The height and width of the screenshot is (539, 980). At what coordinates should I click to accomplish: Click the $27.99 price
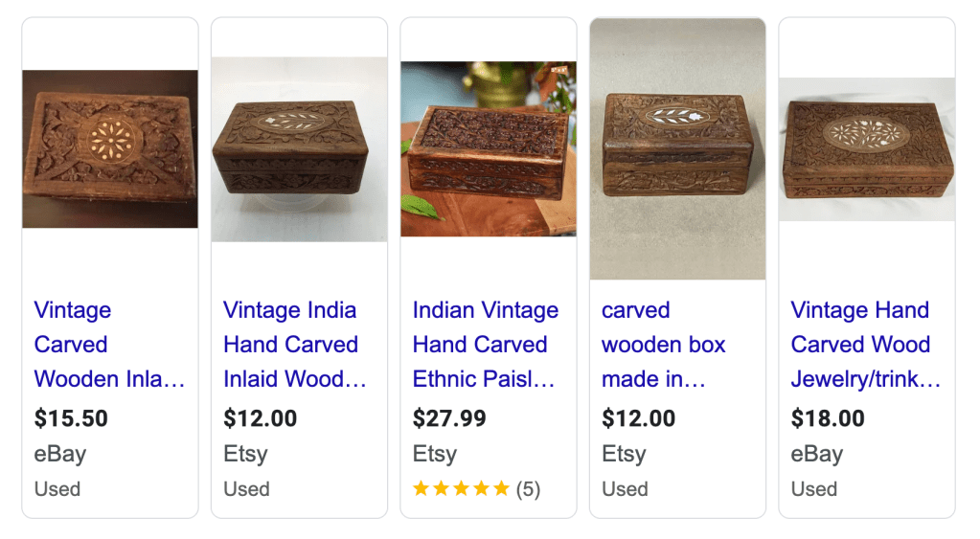[449, 418]
